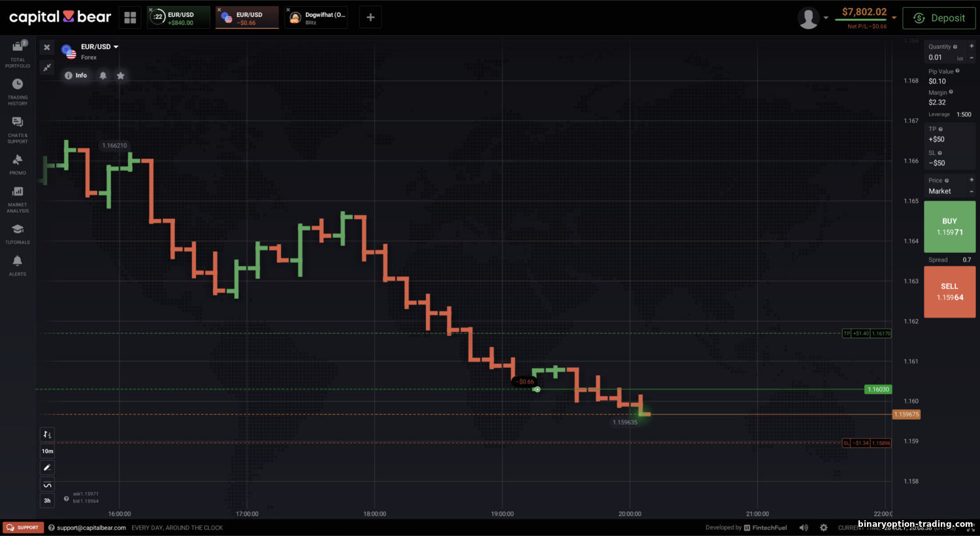Expand the EUR/USD asset dropdown

[116, 47]
